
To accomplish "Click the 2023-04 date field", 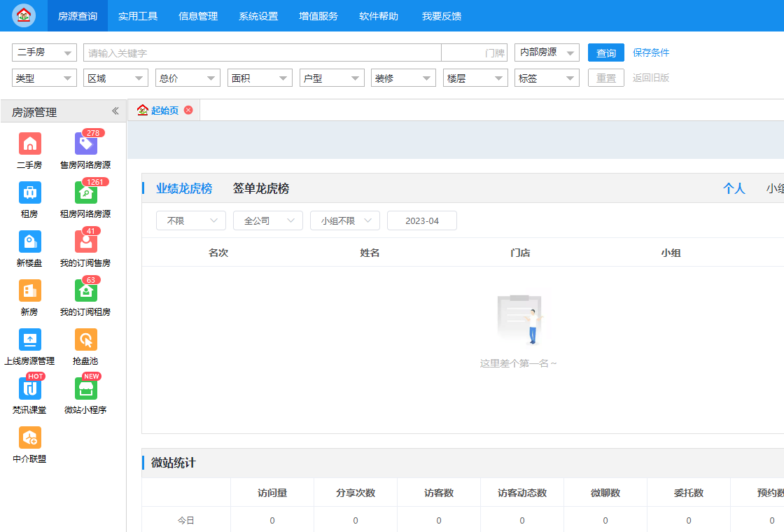I will click(422, 220).
